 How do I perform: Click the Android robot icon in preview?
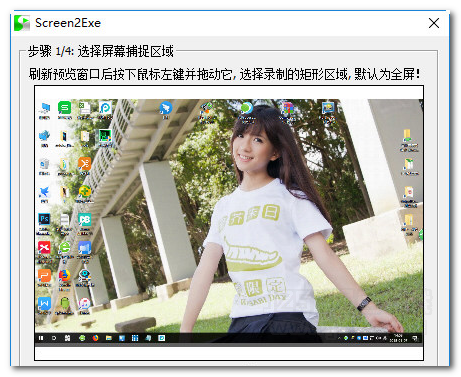(64, 303)
